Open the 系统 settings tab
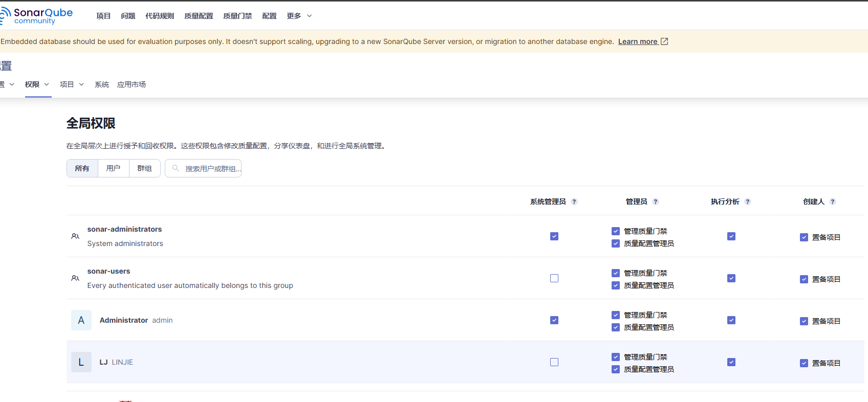The image size is (868, 402). 102,84
